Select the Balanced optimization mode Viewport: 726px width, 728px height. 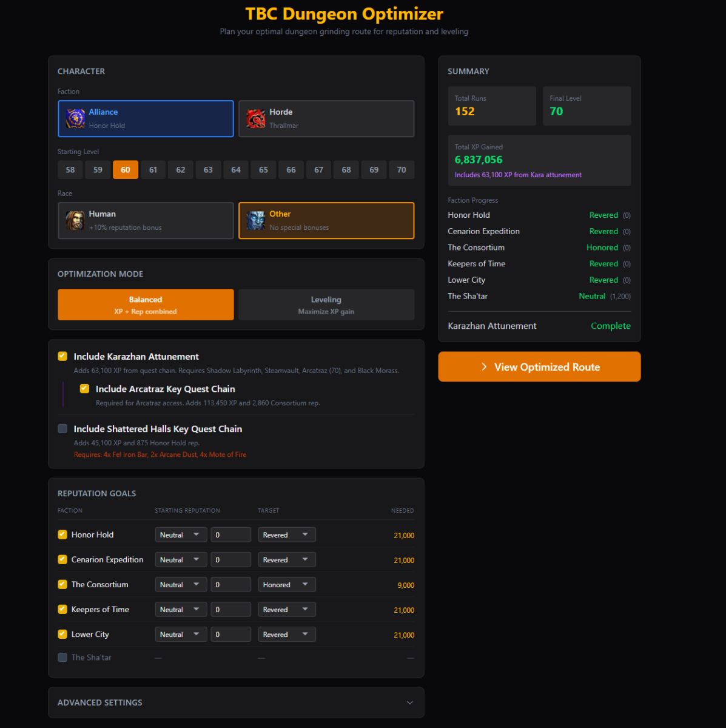(146, 305)
